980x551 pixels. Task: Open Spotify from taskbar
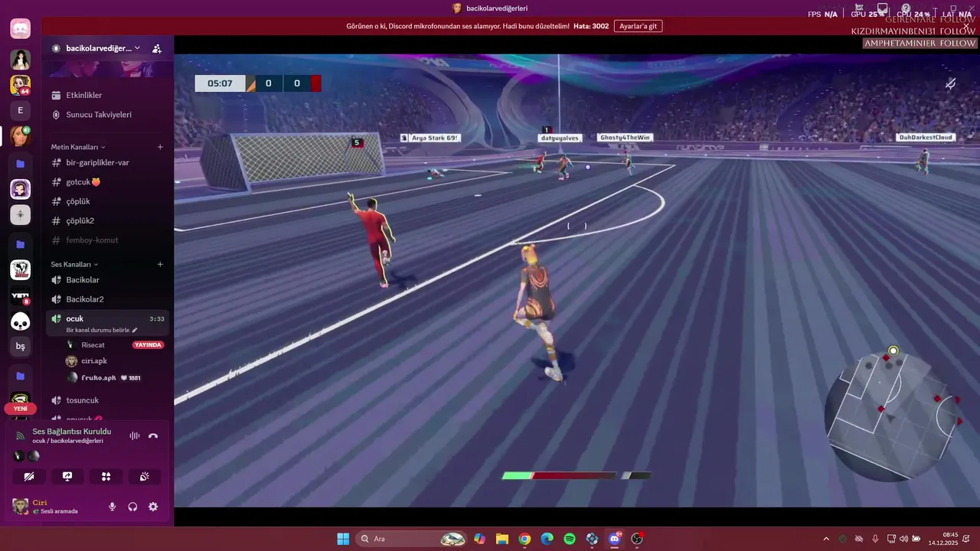(570, 539)
